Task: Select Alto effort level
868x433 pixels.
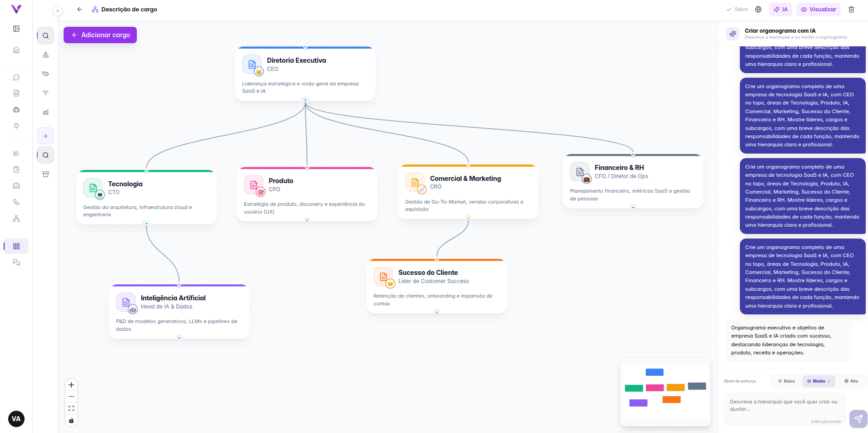Action: click(851, 381)
